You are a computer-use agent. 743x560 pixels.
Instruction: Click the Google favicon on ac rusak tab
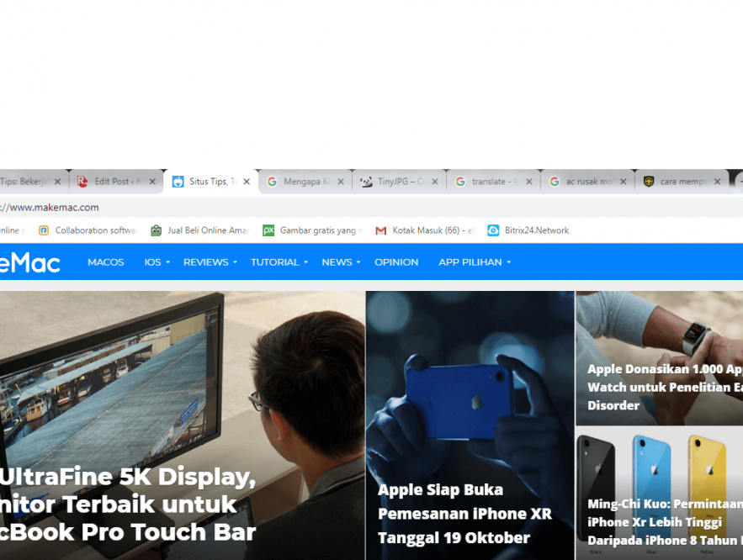(555, 182)
